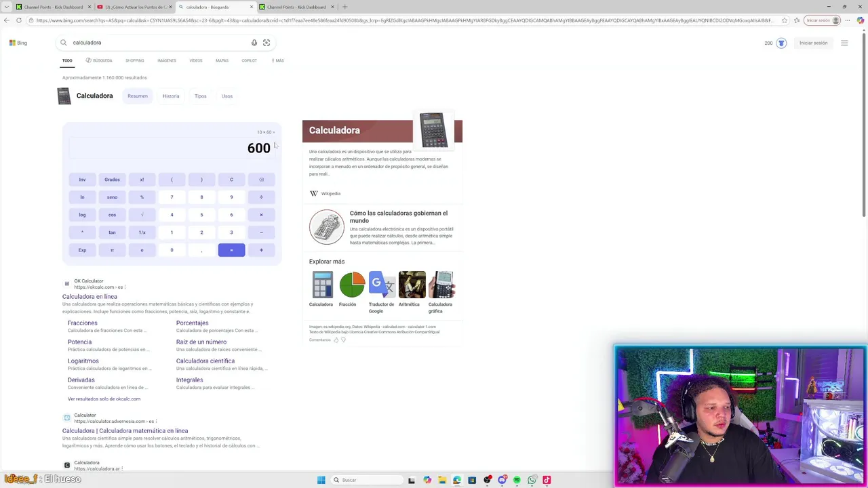Viewport: 868px width, 488px height.
Task: Click the thumbs-up feedback icon
Action: (x=336, y=340)
